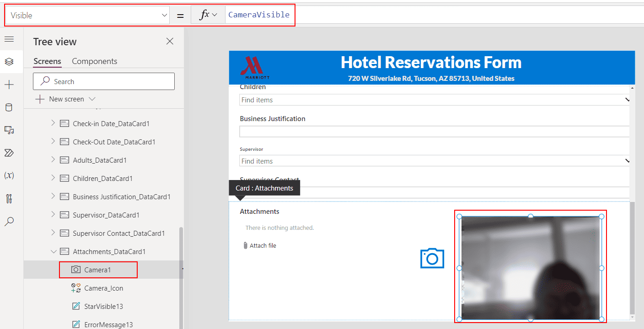Select the camera preview control on canvas
Image resolution: width=644 pixels, height=329 pixels.
click(x=531, y=268)
